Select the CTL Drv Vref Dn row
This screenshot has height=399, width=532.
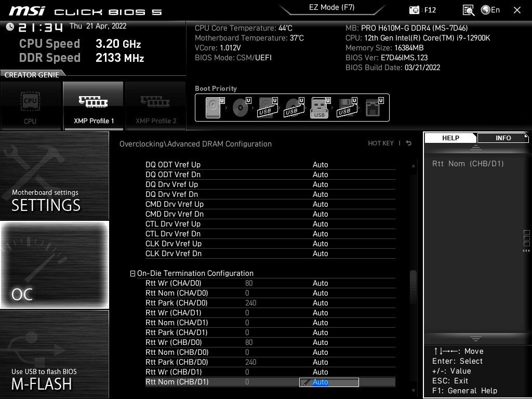click(x=270, y=234)
